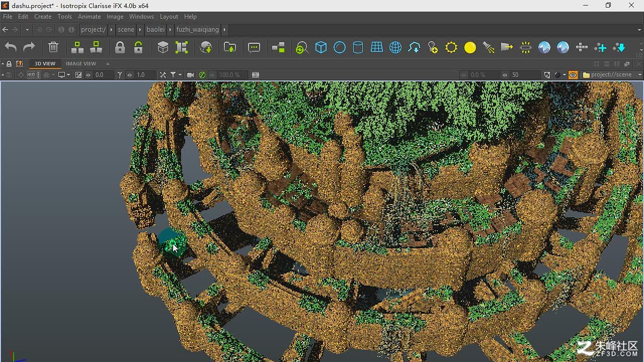Open the Windows menu
The image size is (644, 362).
[141, 17]
